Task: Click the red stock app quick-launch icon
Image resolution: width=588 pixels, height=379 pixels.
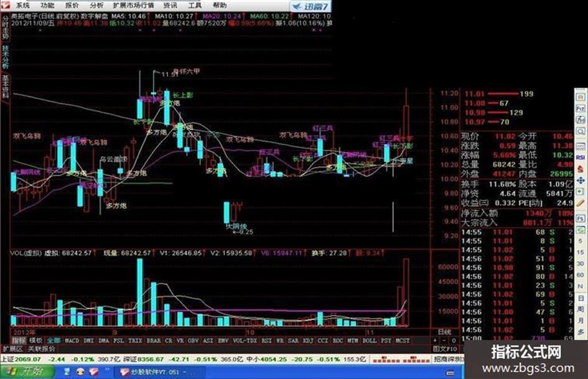Action: (93, 372)
